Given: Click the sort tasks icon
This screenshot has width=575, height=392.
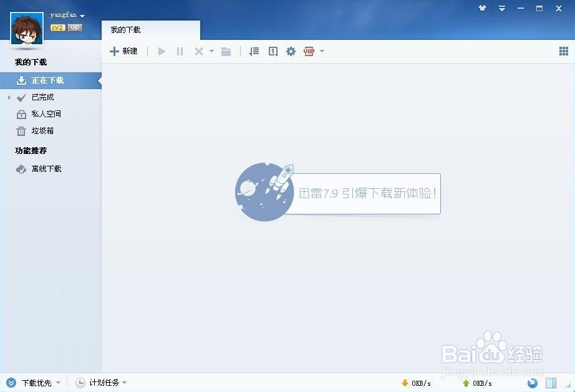Looking at the screenshot, I should [x=254, y=51].
